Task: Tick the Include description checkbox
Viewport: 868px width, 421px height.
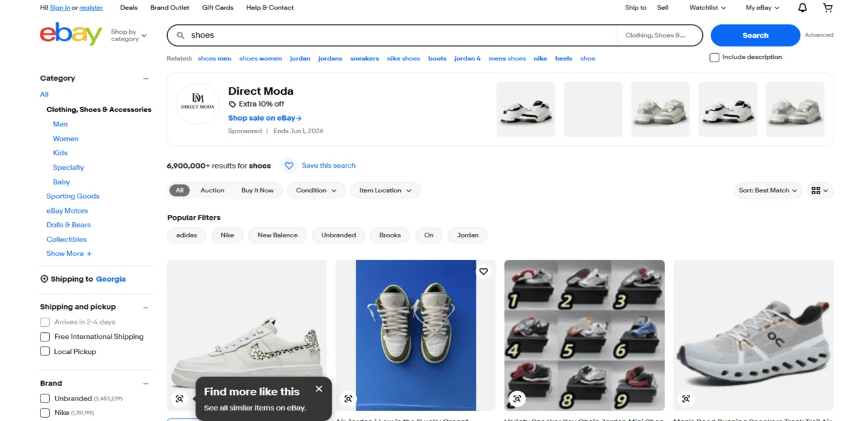Action: 715,58
